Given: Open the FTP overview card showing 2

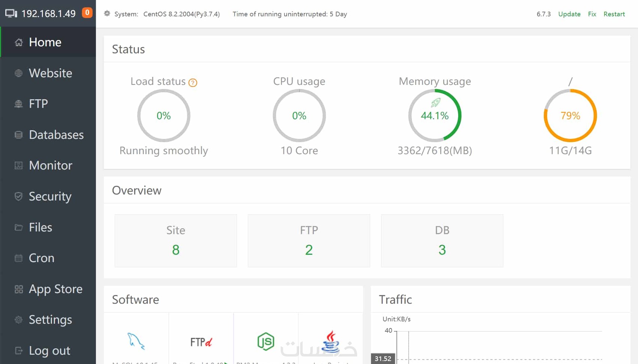Looking at the screenshot, I should click(x=309, y=241).
